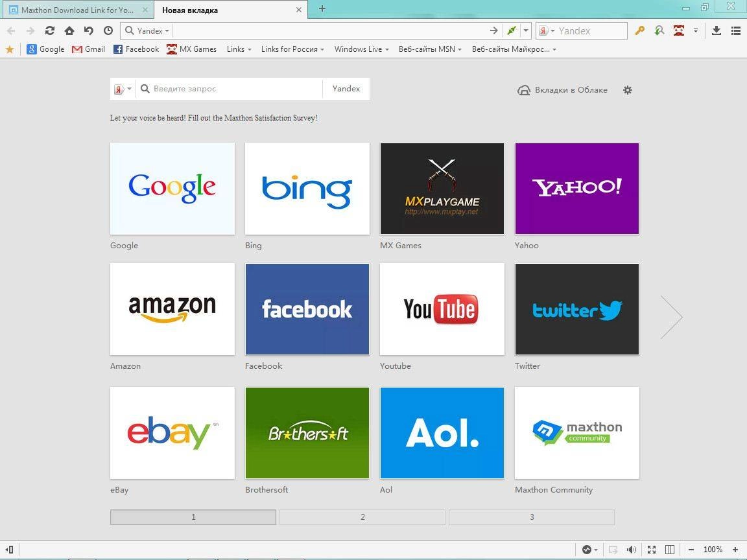Open the YouTube quick access tile
Viewport: 747px width, 560px height.
point(442,309)
